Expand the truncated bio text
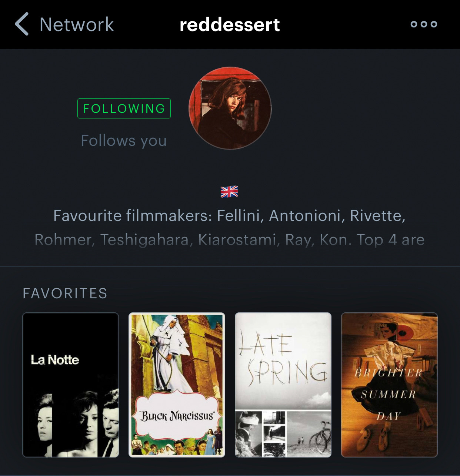Image resolution: width=460 pixels, height=476 pixels. click(230, 228)
